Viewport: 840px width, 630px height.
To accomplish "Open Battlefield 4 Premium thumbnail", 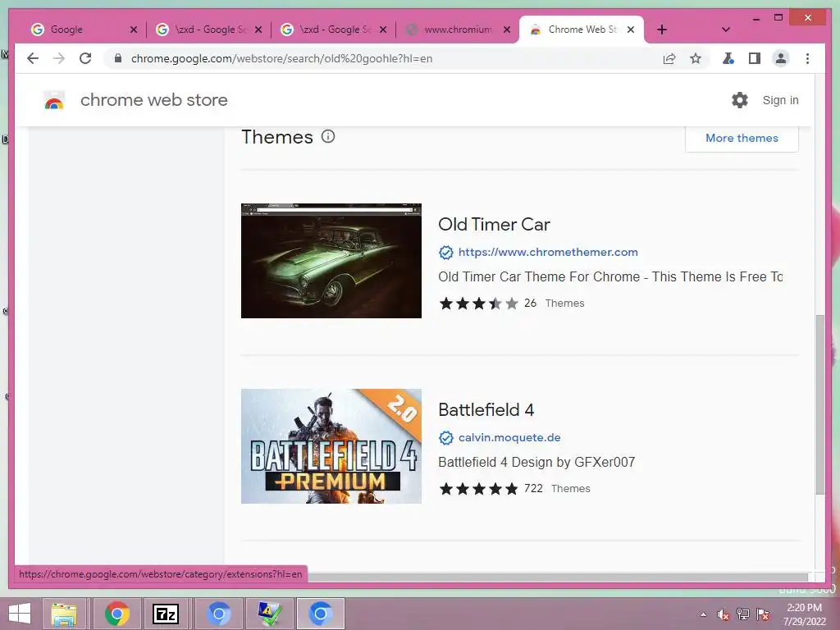I will [331, 446].
